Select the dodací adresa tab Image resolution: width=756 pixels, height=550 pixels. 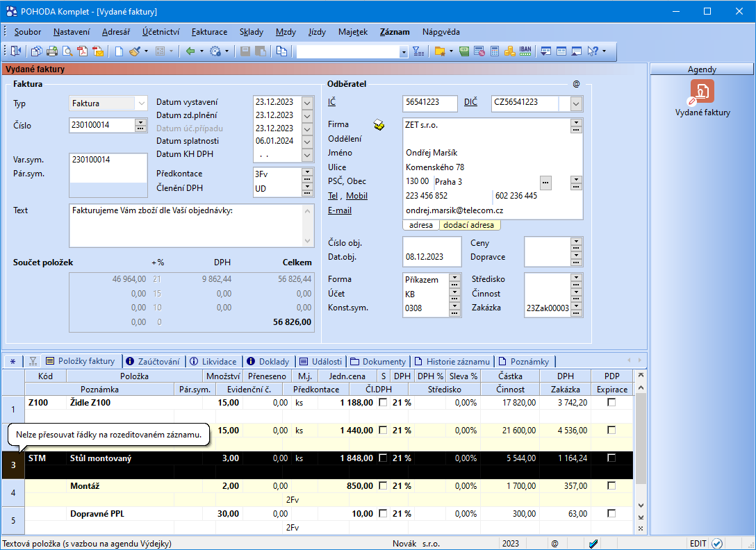coord(469,225)
